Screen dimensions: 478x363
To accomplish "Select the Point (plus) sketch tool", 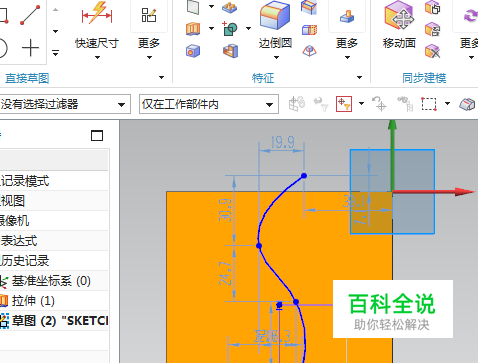I will coord(30,48).
